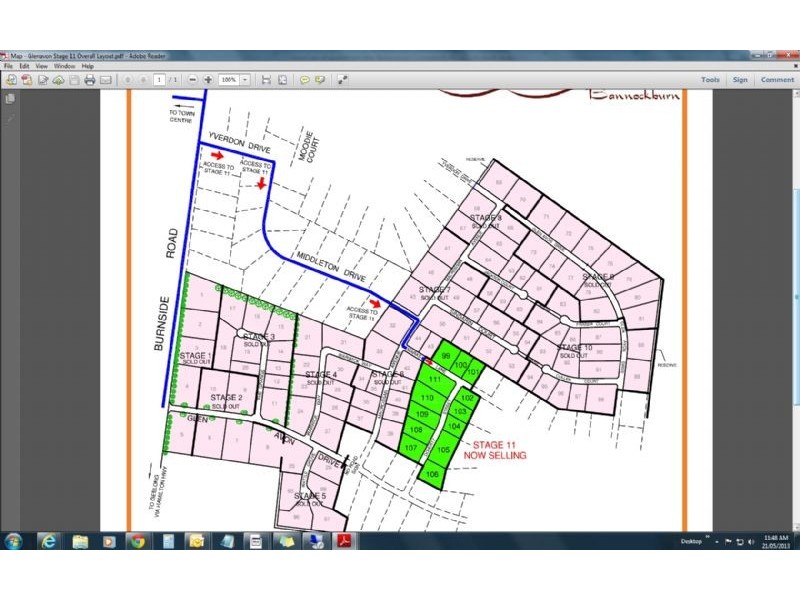Click the Comment button
The height and width of the screenshot is (600, 800).
click(777, 78)
